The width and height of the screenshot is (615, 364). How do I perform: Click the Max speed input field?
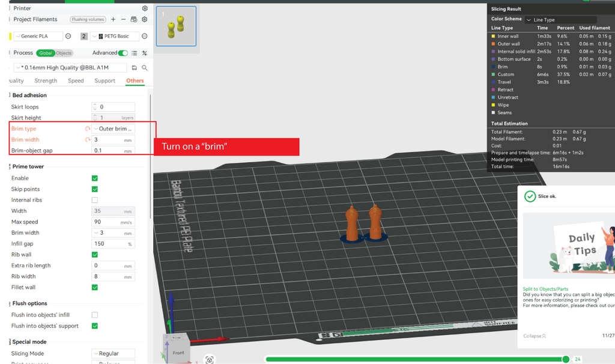(114, 222)
